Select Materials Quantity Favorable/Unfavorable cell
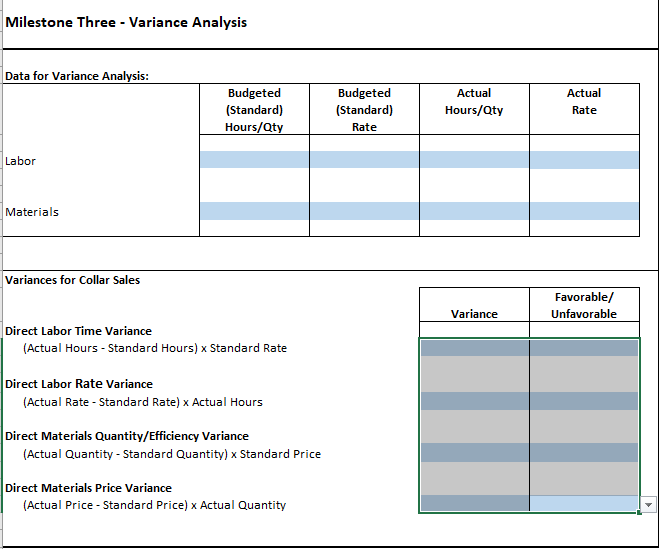The height and width of the screenshot is (549, 660). (x=584, y=453)
